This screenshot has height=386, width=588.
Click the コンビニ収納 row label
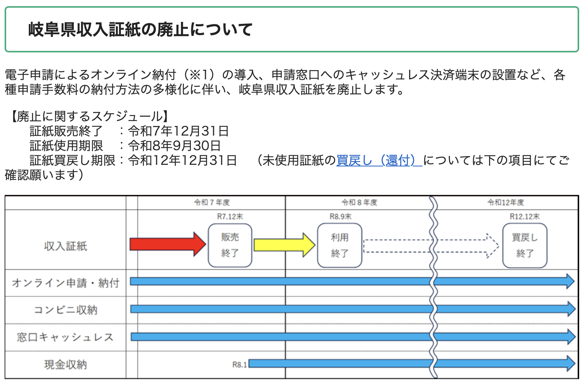click(x=66, y=310)
